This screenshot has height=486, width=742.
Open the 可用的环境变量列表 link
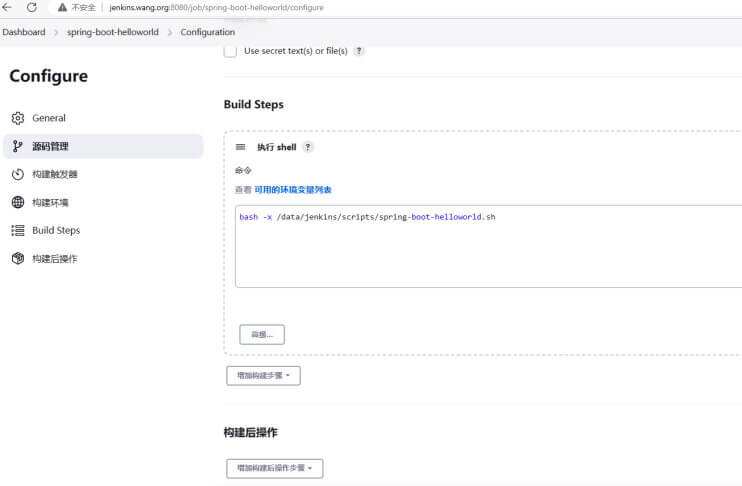pos(293,190)
